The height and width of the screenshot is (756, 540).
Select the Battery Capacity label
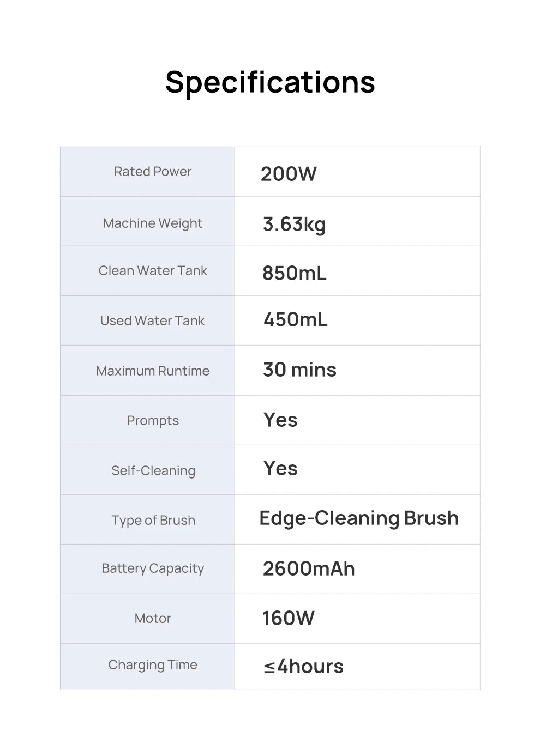(x=153, y=568)
